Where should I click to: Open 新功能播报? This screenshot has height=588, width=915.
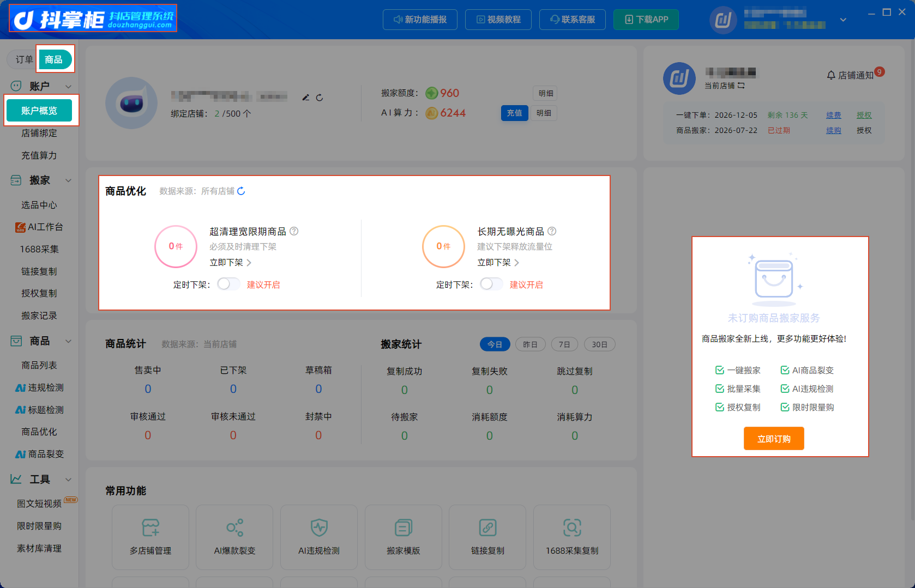[420, 20]
